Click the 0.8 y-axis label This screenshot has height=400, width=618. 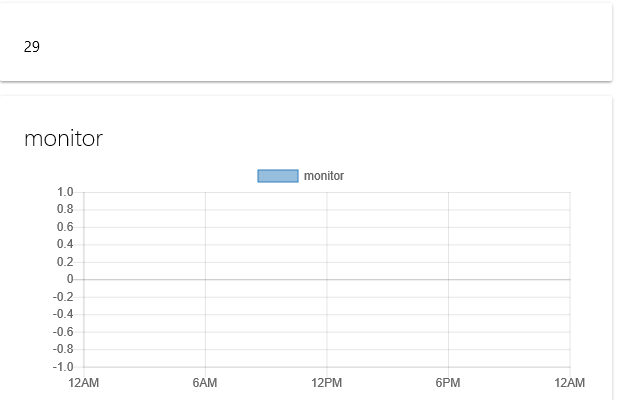65,210
